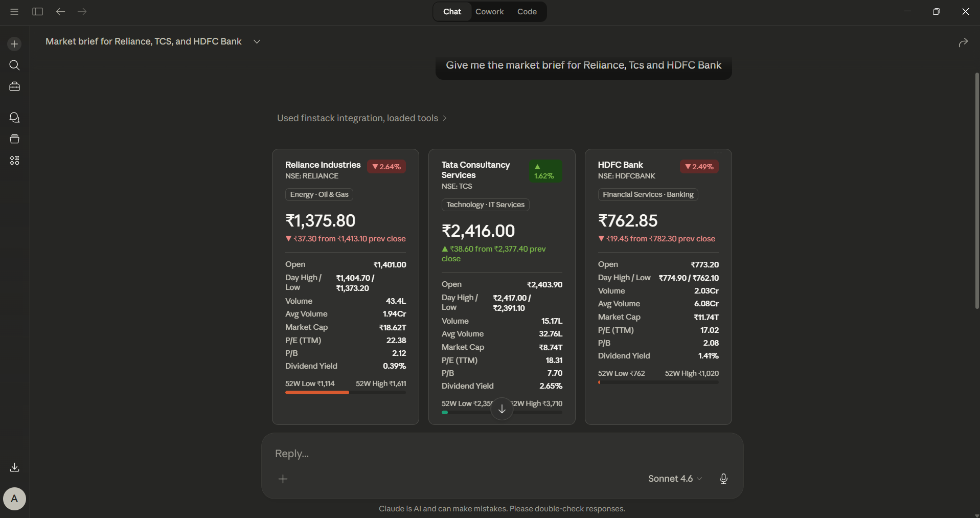980x518 pixels.
Task: Click the 'Energy · Oil & Gas' tag
Action: click(319, 194)
